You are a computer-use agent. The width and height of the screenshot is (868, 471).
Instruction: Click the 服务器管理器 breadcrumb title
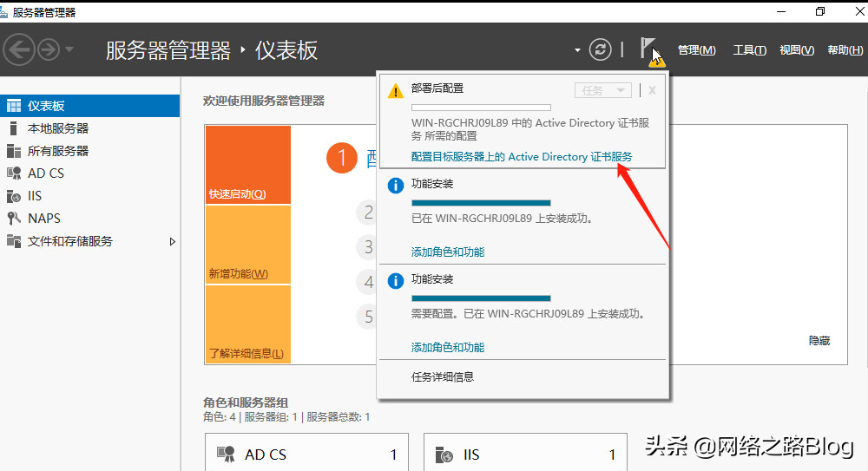click(168, 50)
